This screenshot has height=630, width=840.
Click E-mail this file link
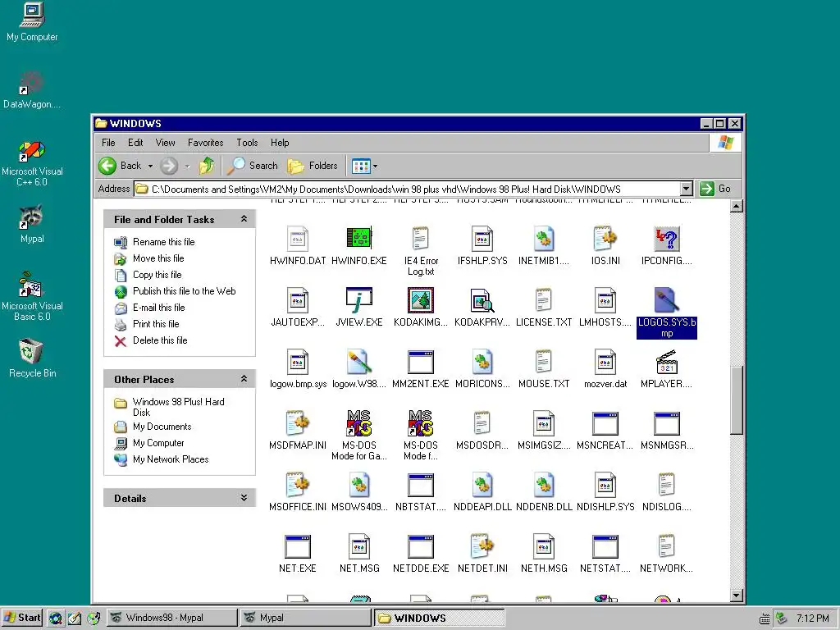pyautogui.click(x=158, y=308)
